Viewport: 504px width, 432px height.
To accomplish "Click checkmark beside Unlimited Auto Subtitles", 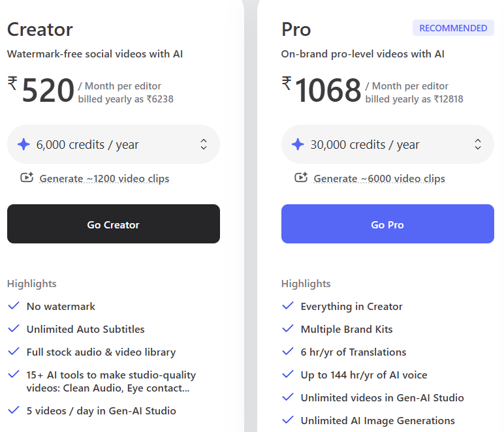I will 13,329.
